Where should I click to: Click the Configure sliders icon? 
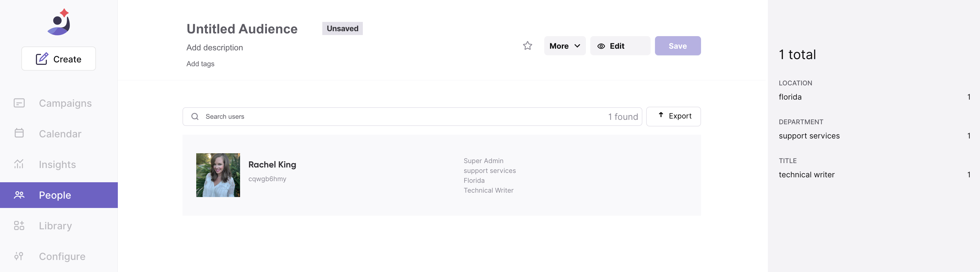pos(19,256)
